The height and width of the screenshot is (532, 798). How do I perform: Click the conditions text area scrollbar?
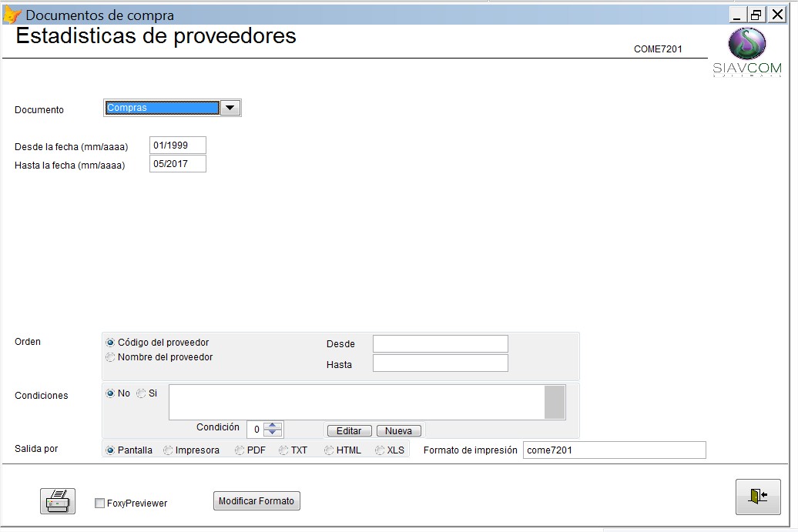[555, 403]
